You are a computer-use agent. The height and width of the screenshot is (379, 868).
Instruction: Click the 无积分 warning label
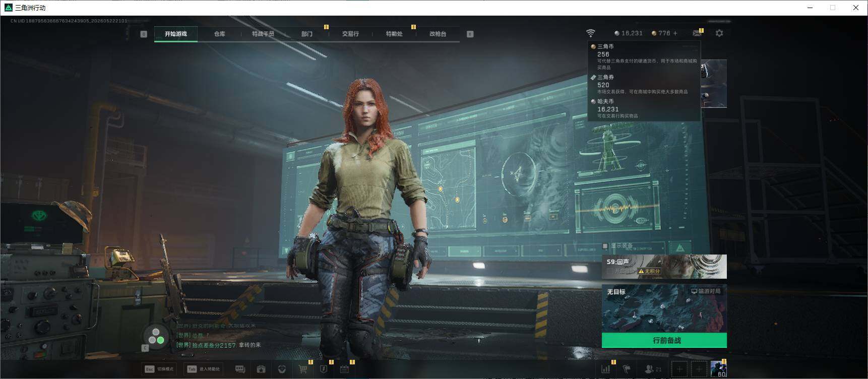(x=649, y=271)
